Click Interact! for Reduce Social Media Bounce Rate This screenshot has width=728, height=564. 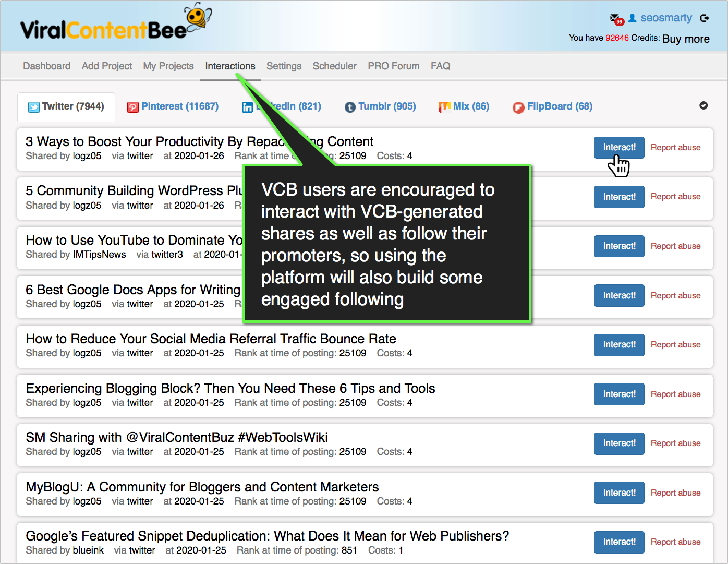click(619, 345)
